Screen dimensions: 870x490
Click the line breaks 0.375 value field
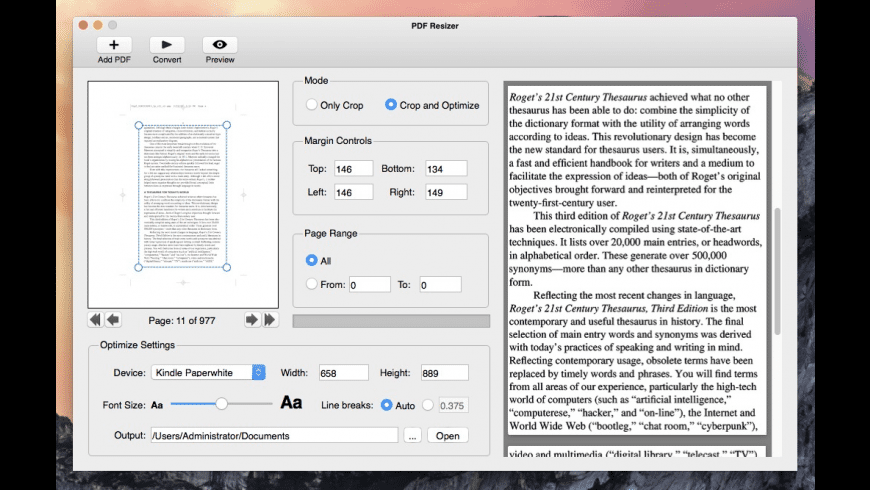click(x=453, y=406)
